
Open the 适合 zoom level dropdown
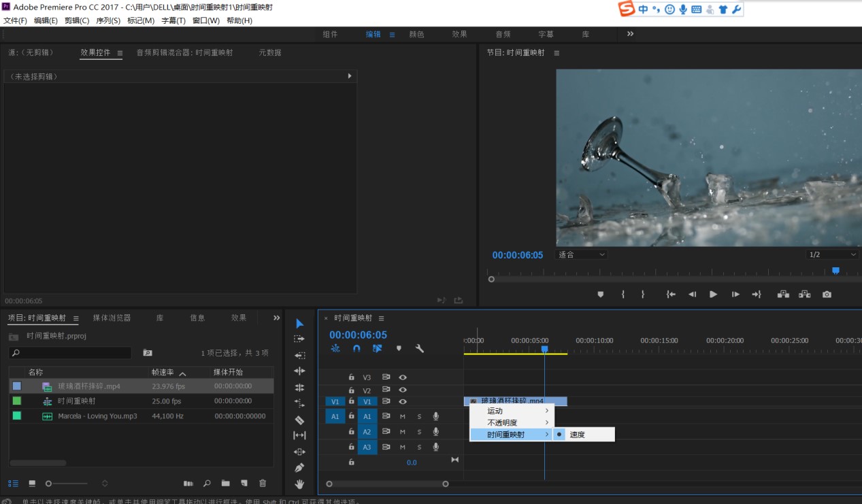581,254
